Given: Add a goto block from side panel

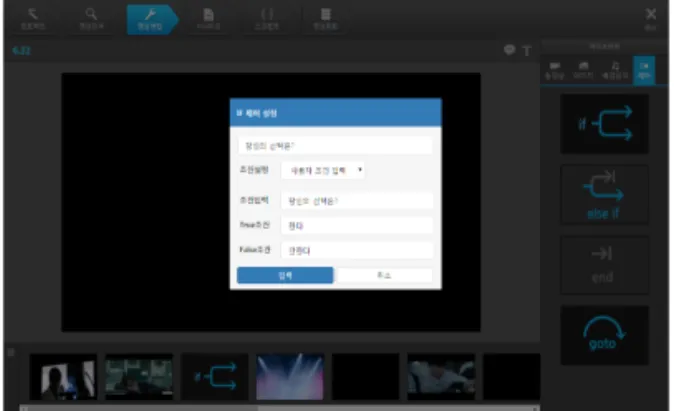Looking at the screenshot, I should 604,335.
